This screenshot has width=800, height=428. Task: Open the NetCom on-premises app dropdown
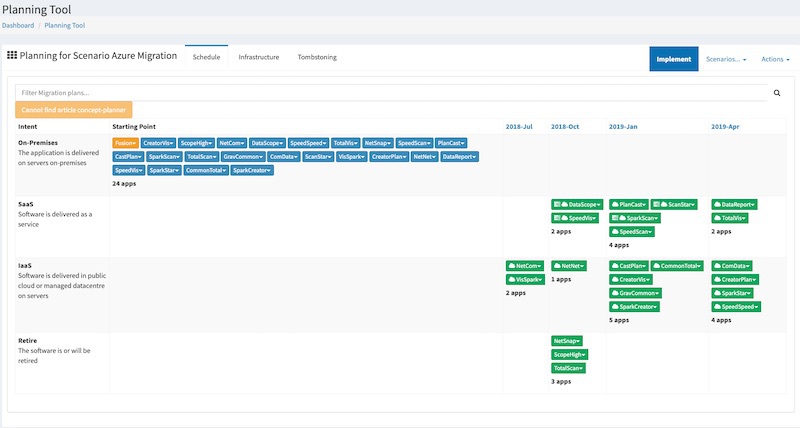232,143
